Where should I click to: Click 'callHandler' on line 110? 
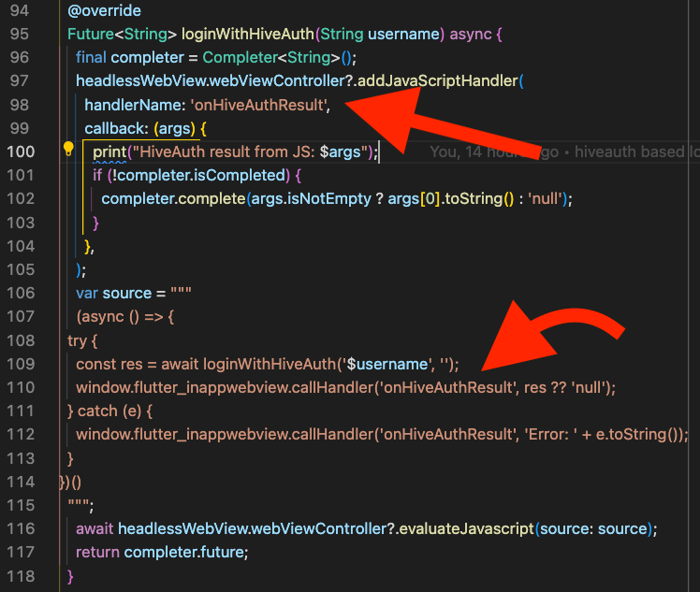coord(331,388)
